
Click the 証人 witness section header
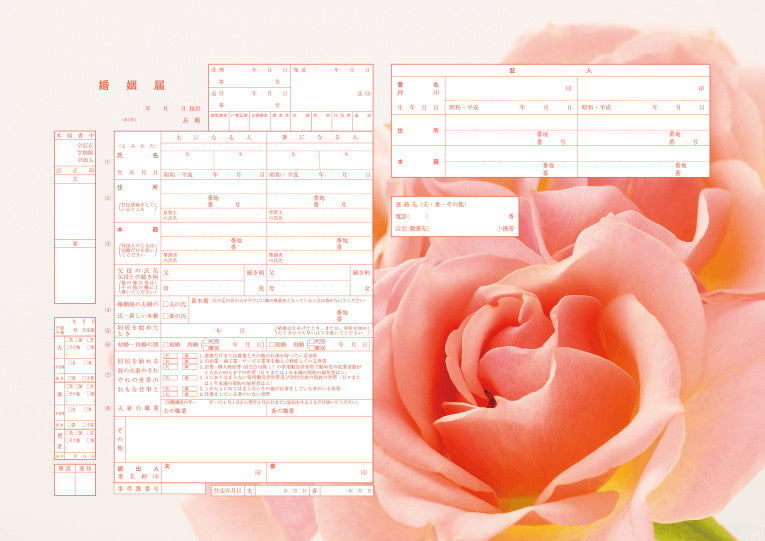click(x=550, y=71)
